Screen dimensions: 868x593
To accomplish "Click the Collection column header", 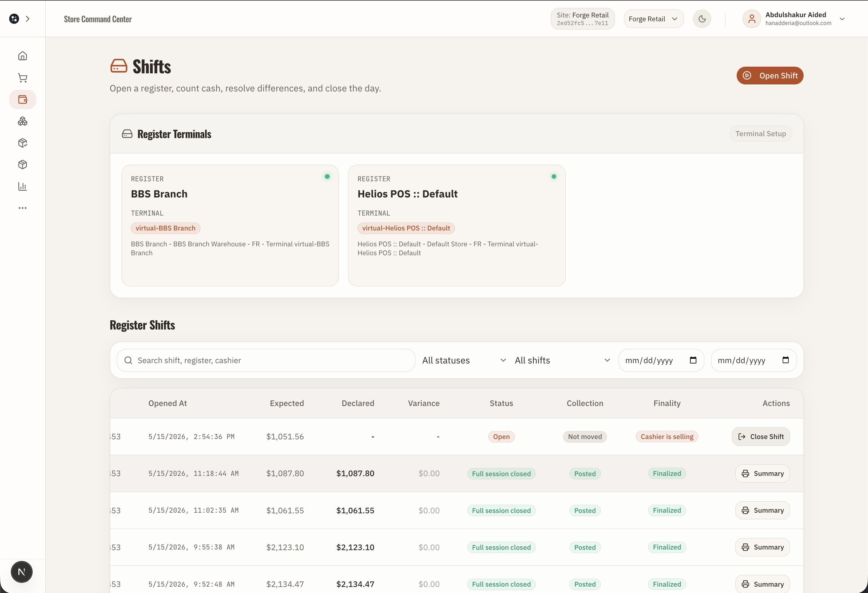I will pos(585,403).
